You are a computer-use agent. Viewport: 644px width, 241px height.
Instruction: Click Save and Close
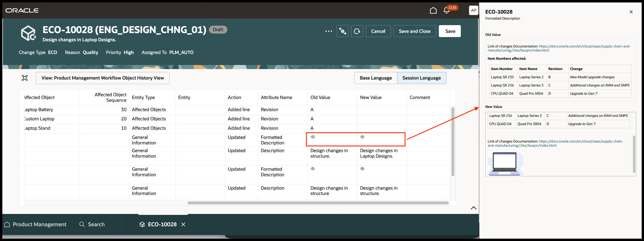415,31
